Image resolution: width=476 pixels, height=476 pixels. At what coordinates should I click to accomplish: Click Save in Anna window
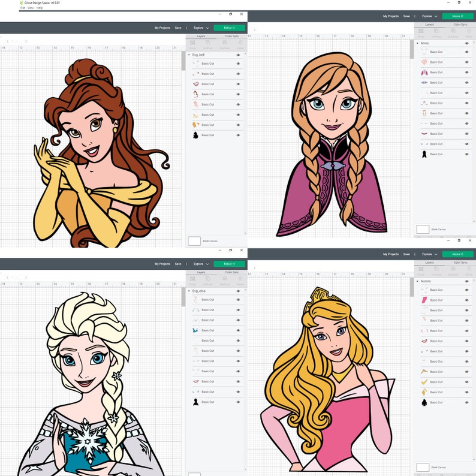406,16
